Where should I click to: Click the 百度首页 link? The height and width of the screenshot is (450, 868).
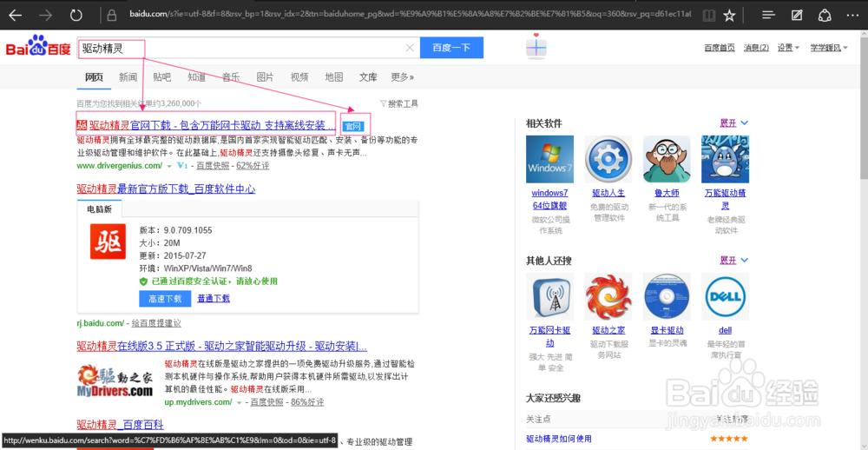coord(720,48)
